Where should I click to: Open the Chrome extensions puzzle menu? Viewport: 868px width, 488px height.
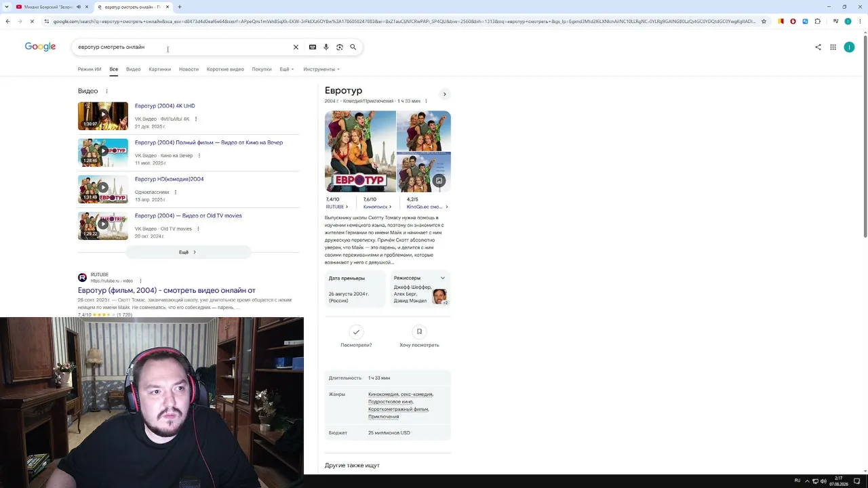(x=817, y=22)
